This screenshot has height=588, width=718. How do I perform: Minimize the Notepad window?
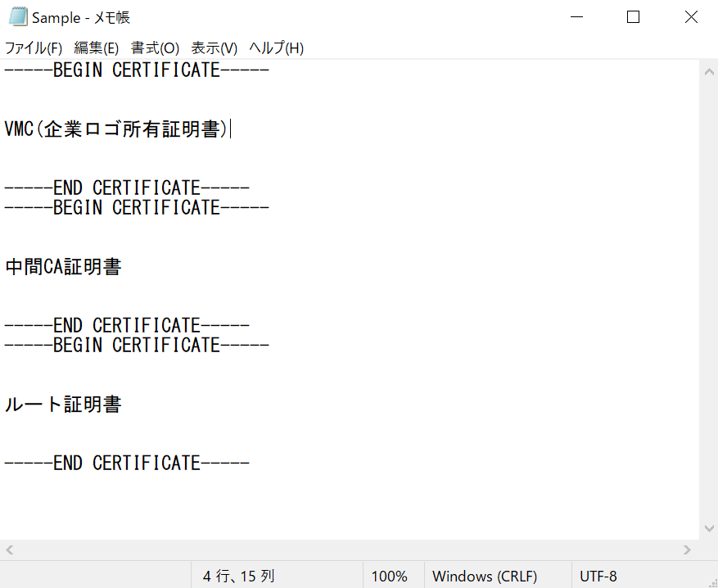(x=576, y=17)
